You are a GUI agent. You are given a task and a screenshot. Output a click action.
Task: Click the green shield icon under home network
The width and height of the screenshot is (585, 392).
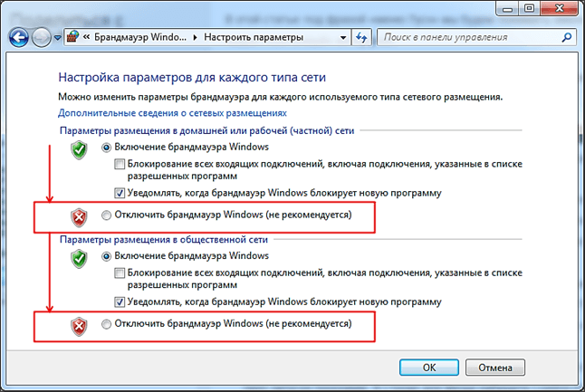pyautogui.click(x=79, y=150)
